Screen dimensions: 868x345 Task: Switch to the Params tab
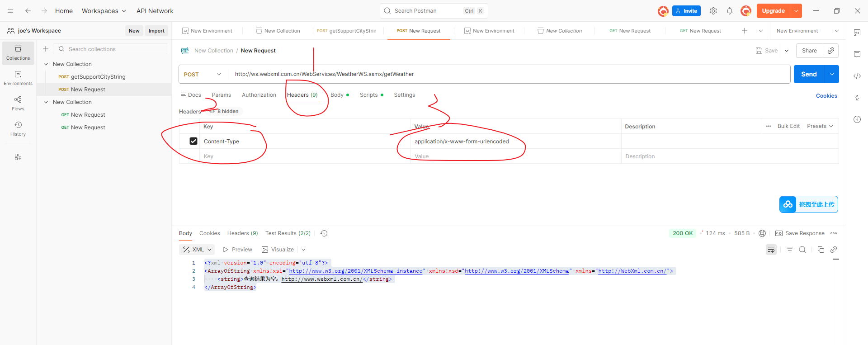222,95
